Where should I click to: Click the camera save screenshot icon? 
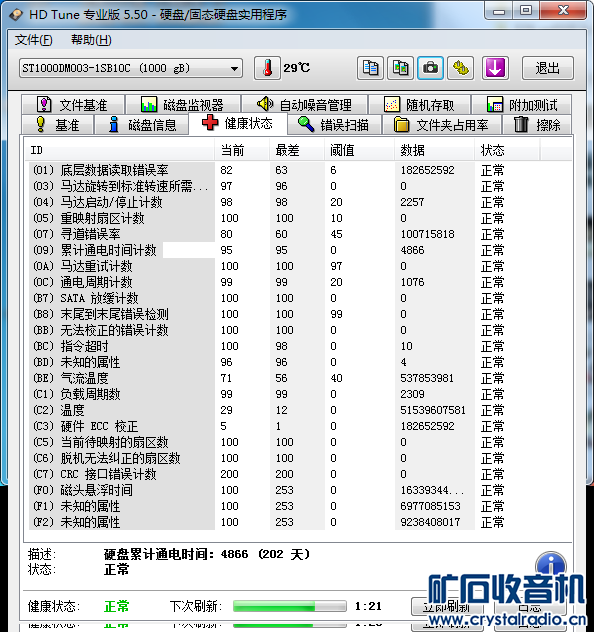point(430,68)
